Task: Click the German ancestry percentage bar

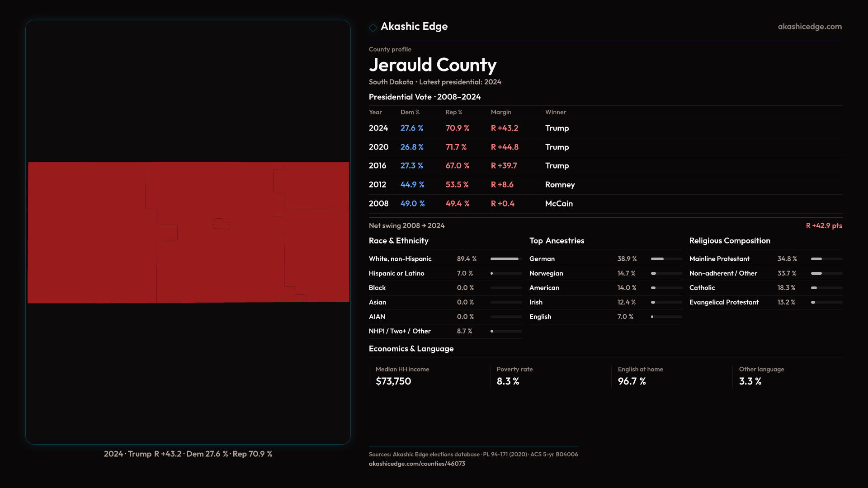Action: coord(666,259)
